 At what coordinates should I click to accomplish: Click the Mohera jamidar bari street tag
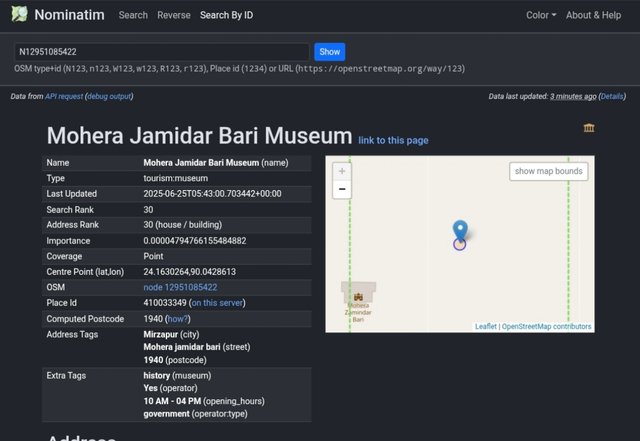197,347
